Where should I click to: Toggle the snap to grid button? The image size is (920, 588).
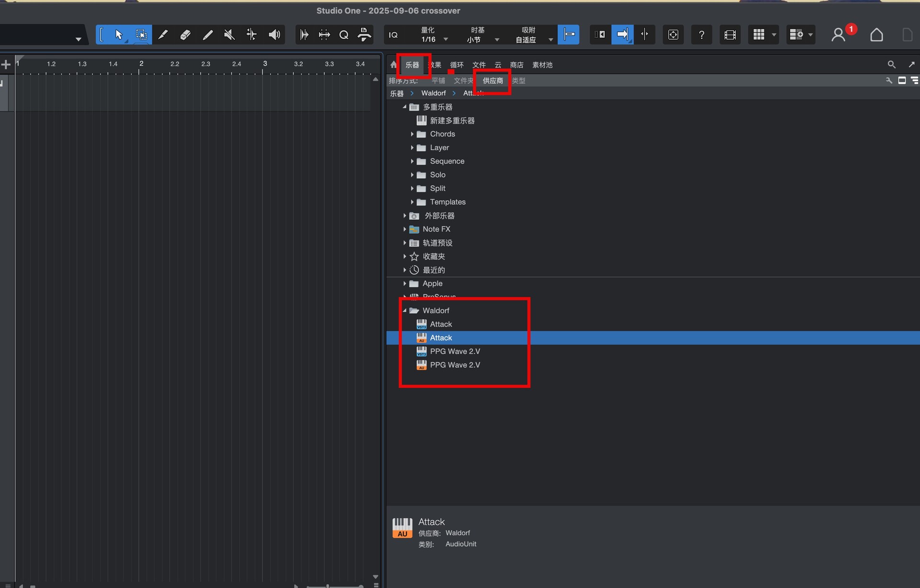click(569, 34)
